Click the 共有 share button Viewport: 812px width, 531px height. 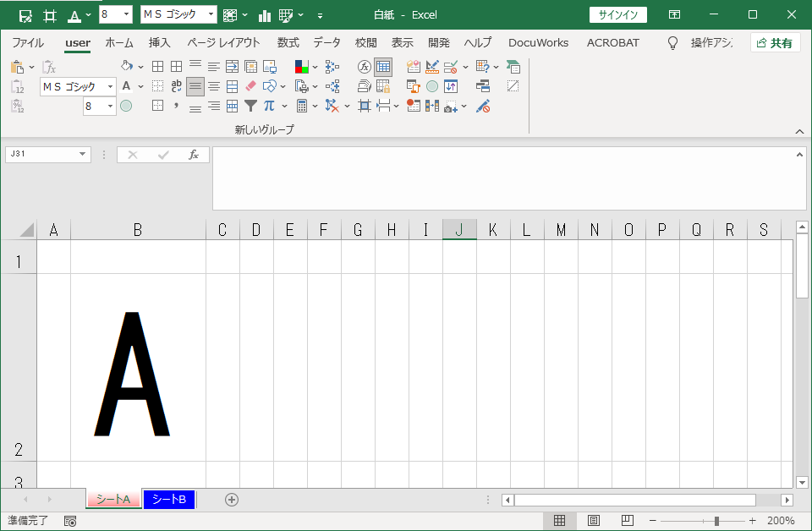[775, 43]
